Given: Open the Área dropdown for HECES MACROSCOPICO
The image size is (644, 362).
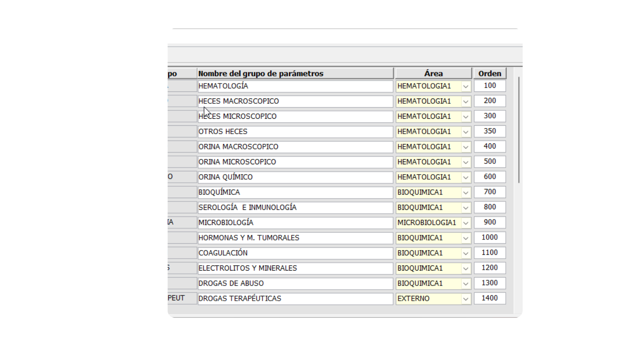Looking at the screenshot, I should coord(466,101).
